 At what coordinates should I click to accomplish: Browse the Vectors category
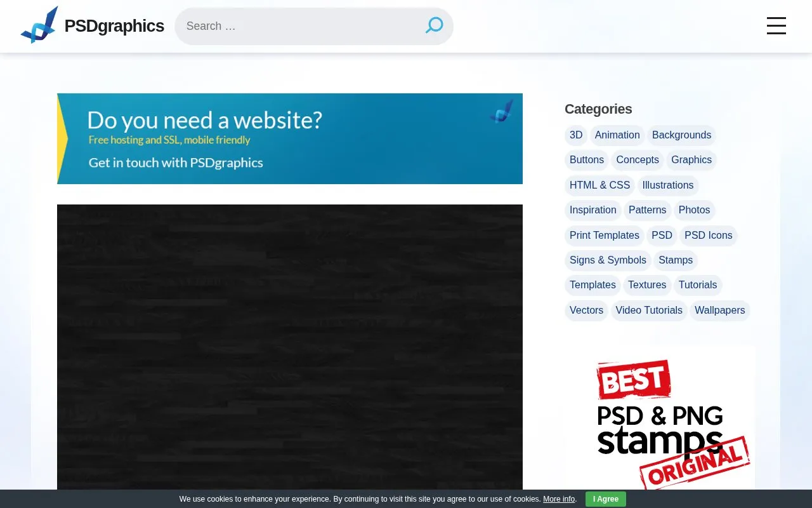coord(587,311)
